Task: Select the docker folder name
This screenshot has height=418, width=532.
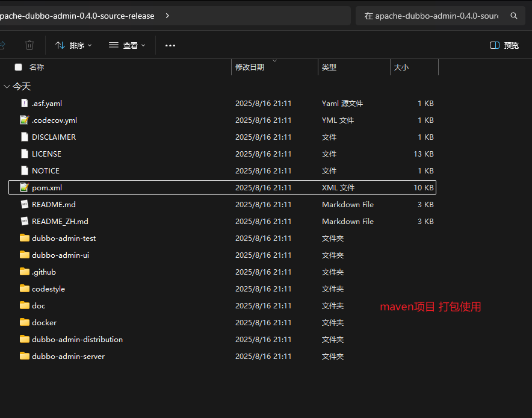Action: [x=44, y=323]
